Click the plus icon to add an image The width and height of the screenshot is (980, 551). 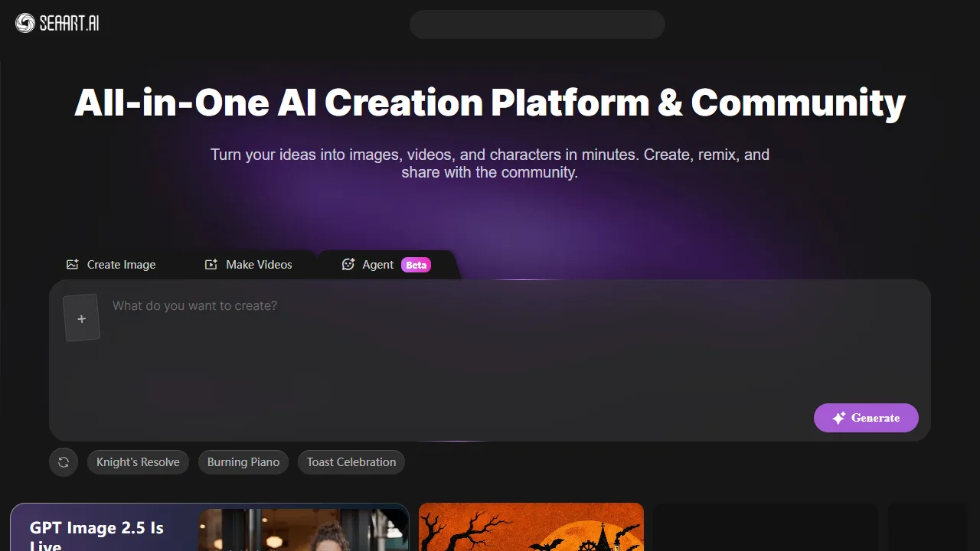point(82,318)
